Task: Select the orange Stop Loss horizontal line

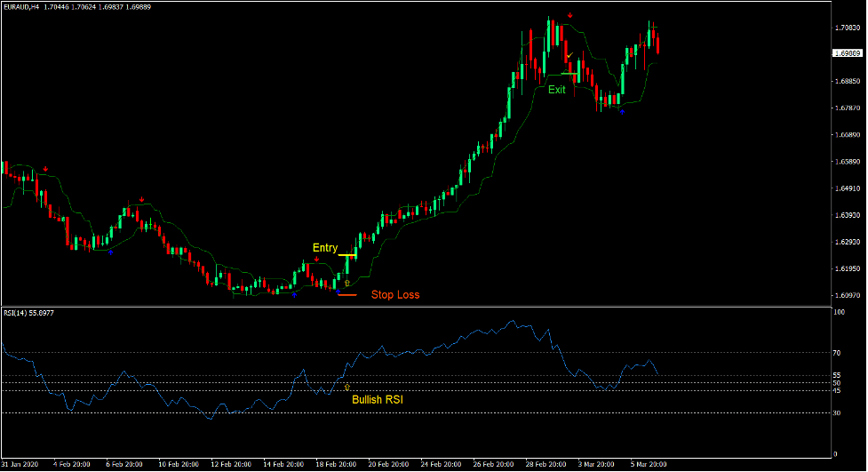Action: 346,294
